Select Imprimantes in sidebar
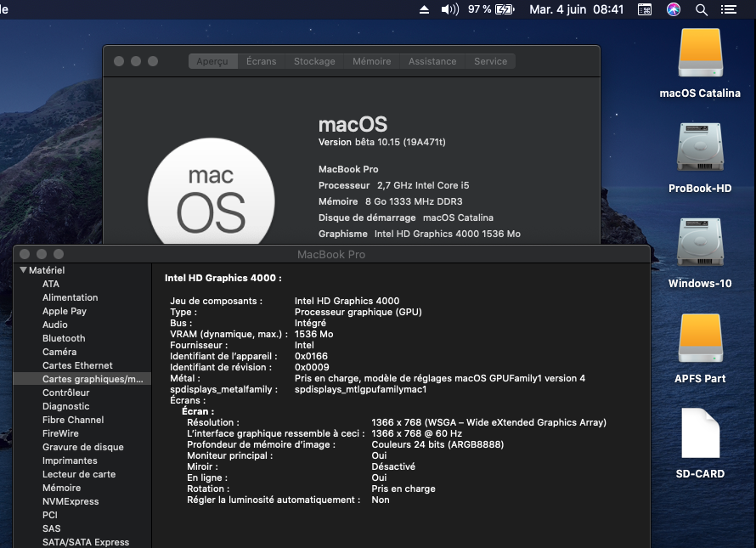Image resolution: width=756 pixels, height=548 pixels. click(70, 460)
